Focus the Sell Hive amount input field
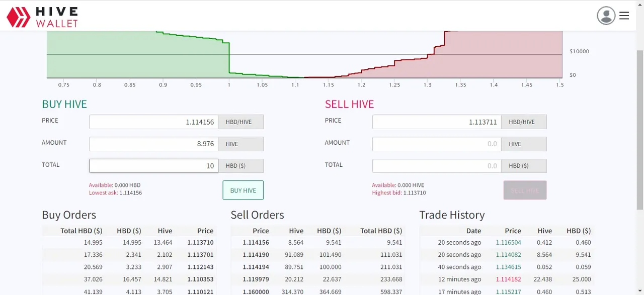Screen dimensions: 644x295 (x=437, y=144)
